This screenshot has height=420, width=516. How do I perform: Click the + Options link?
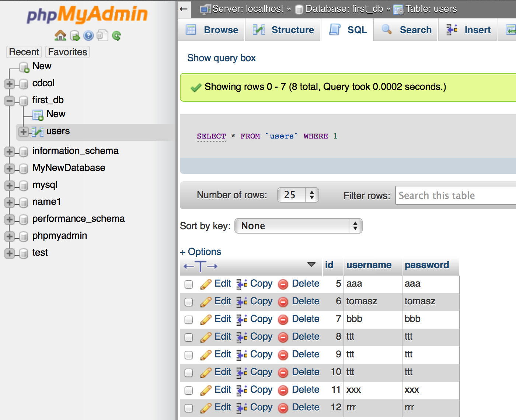click(201, 252)
